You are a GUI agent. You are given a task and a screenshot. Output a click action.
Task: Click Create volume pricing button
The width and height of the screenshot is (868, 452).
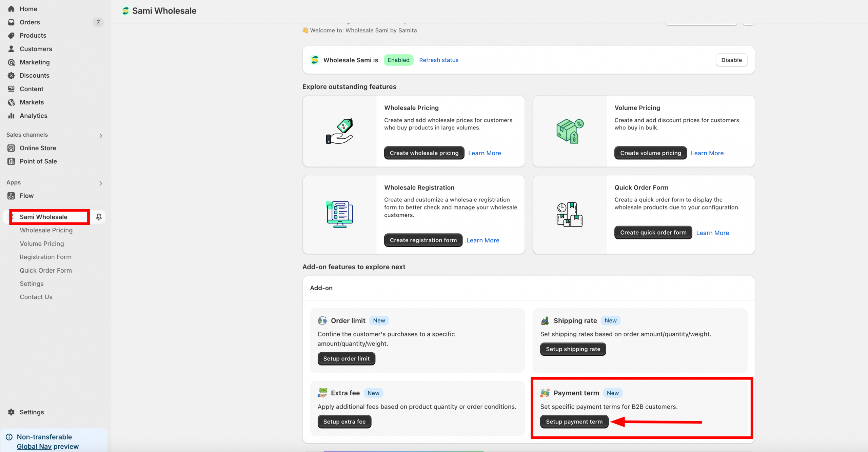pos(651,153)
